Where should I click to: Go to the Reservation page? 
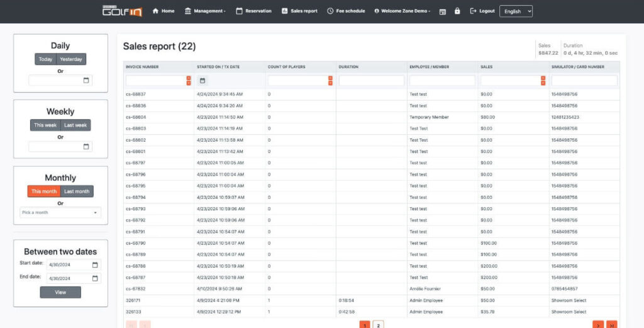(x=254, y=11)
